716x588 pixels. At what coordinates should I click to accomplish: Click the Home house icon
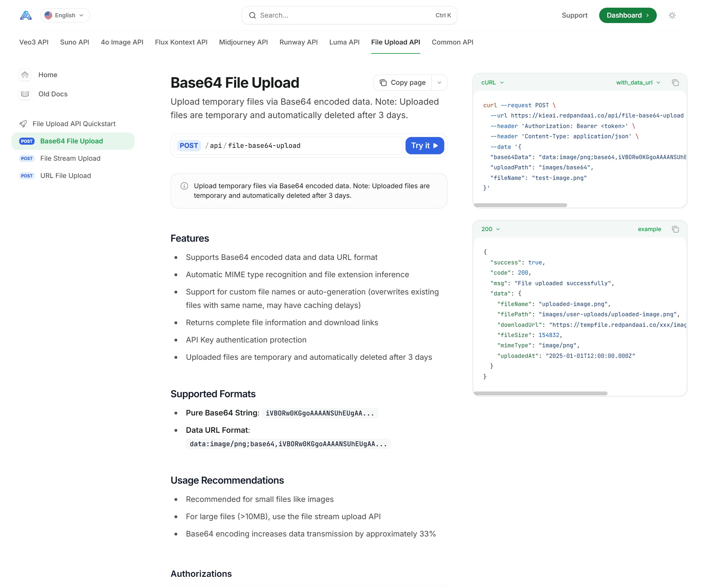[x=25, y=75]
